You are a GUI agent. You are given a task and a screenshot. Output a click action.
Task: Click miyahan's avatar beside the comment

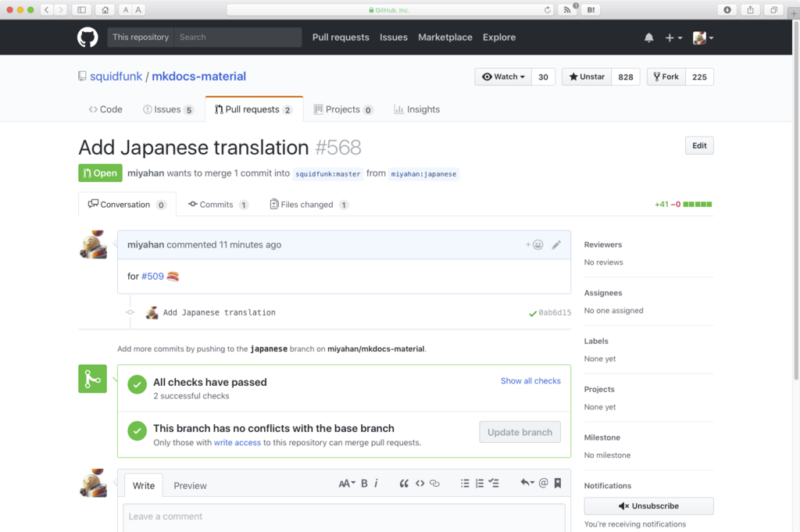click(93, 245)
